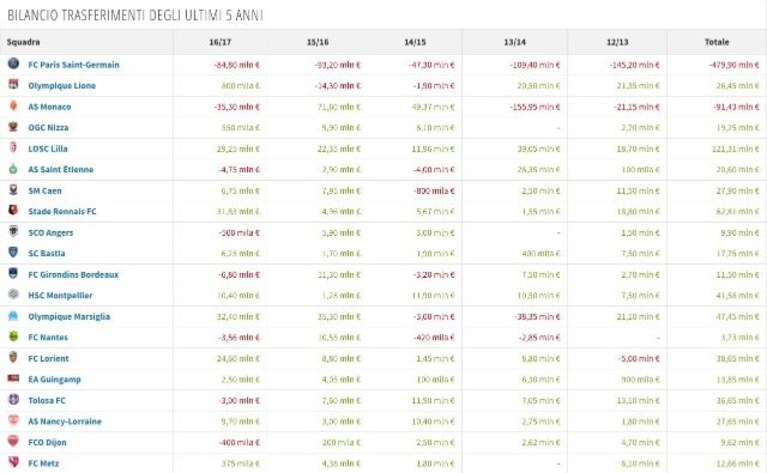This screenshot has height=473, width=767.
Task: Open the EA Guingamp team link
Action: (54, 379)
